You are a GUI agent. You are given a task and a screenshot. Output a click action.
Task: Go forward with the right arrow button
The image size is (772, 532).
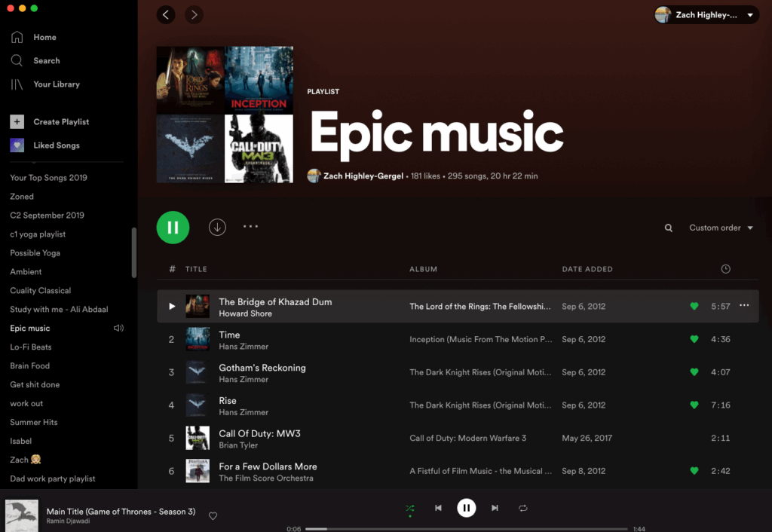tap(194, 15)
